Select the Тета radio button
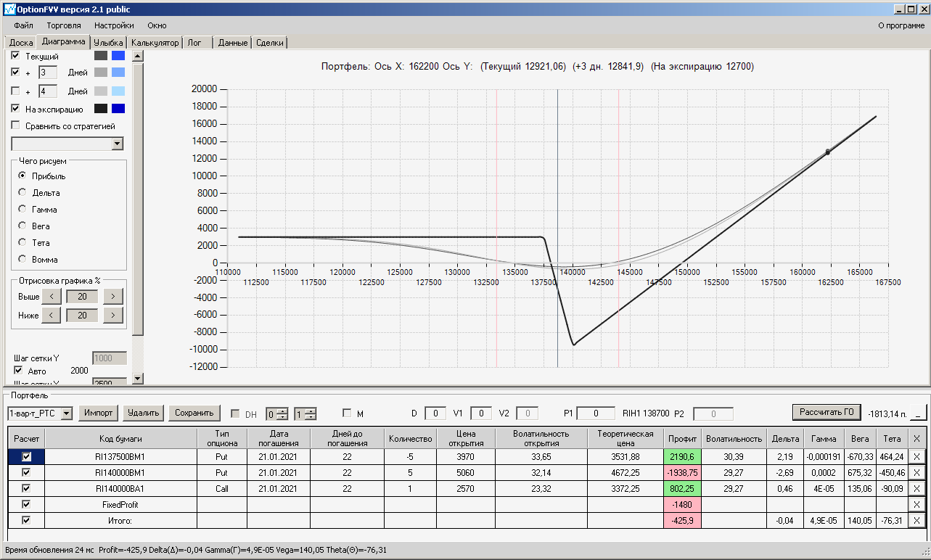931x560 pixels. 22,243
